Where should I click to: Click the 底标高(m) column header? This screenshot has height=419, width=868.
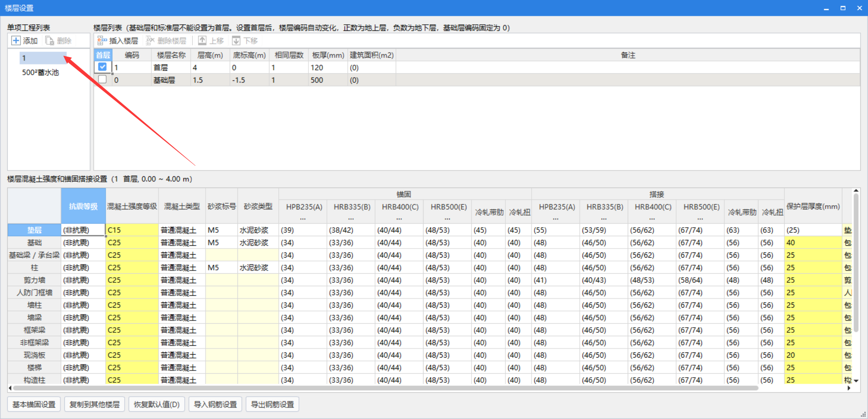pos(249,55)
